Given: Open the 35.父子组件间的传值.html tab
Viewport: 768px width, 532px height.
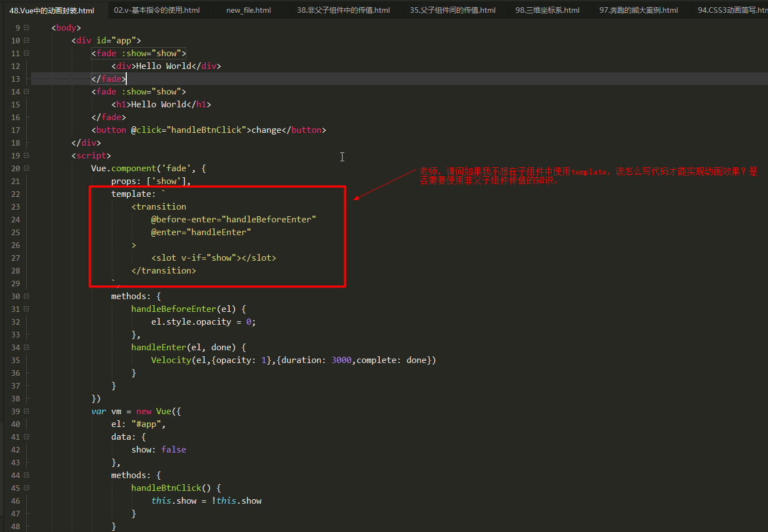Looking at the screenshot, I should tap(453, 10).
